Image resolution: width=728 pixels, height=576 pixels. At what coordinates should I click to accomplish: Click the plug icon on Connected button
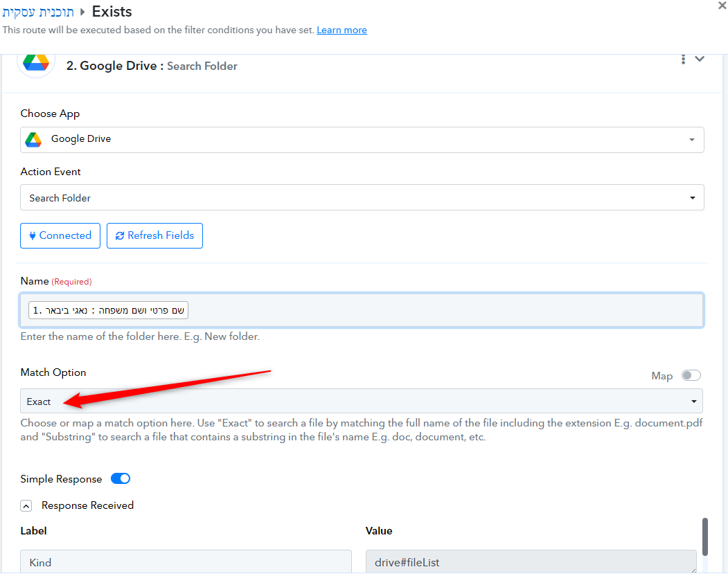[33, 236]
